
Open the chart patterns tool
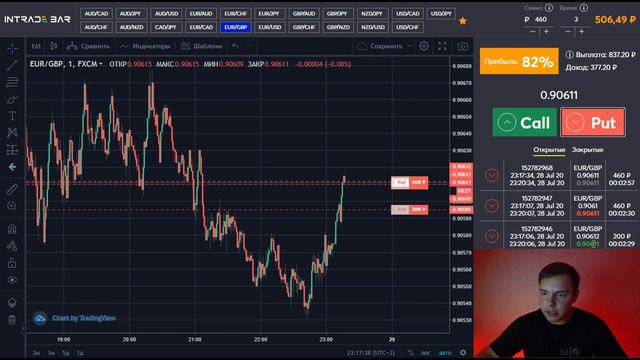pyautogui.click(x=12, y=133)
